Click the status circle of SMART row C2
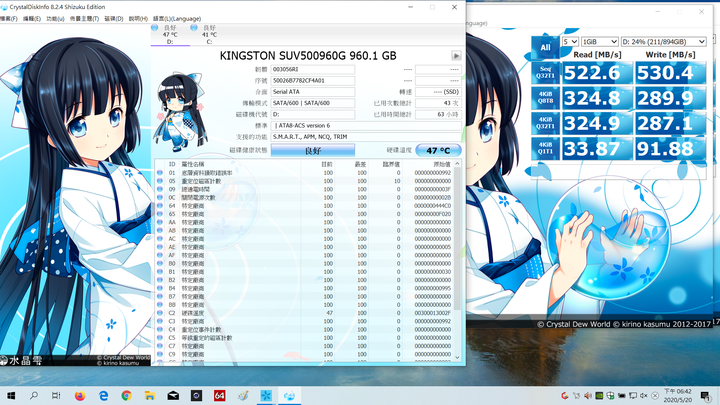The width and height of the screenshot is (720, 405). (160, 313)
